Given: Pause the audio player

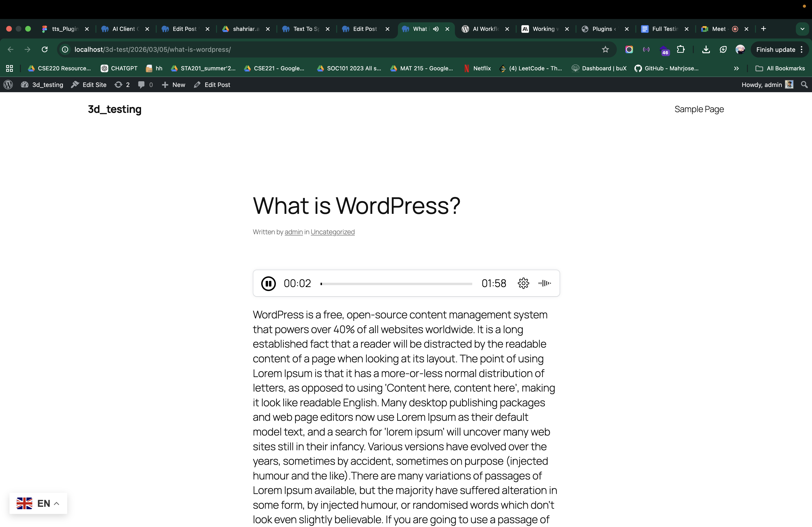Looking at the screenshot, I should [x=268, y=283].
